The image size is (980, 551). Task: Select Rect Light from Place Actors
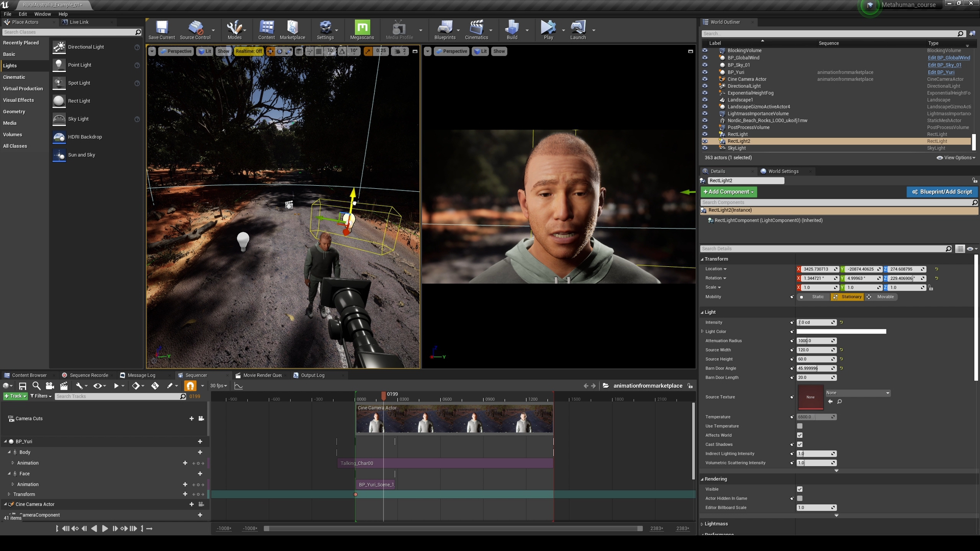[x=79, y=101]
